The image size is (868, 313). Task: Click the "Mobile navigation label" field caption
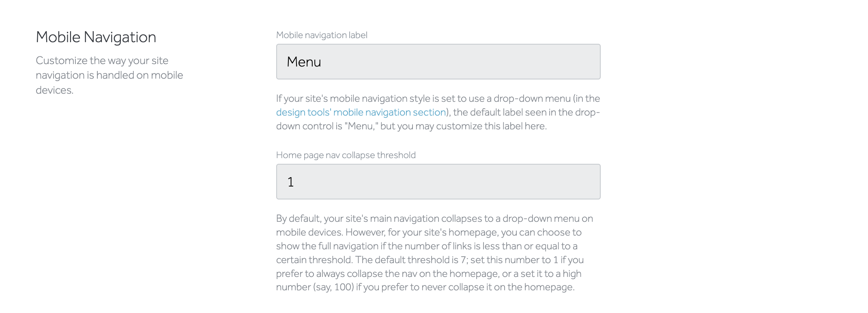pyautogui.click(x=321, y=35)
